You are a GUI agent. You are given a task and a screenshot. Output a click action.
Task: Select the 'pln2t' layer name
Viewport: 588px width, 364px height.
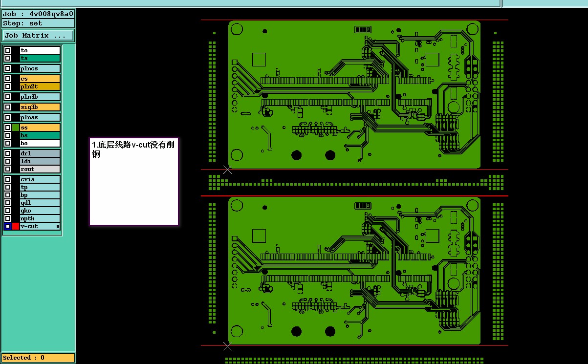[x=40, y=86]
